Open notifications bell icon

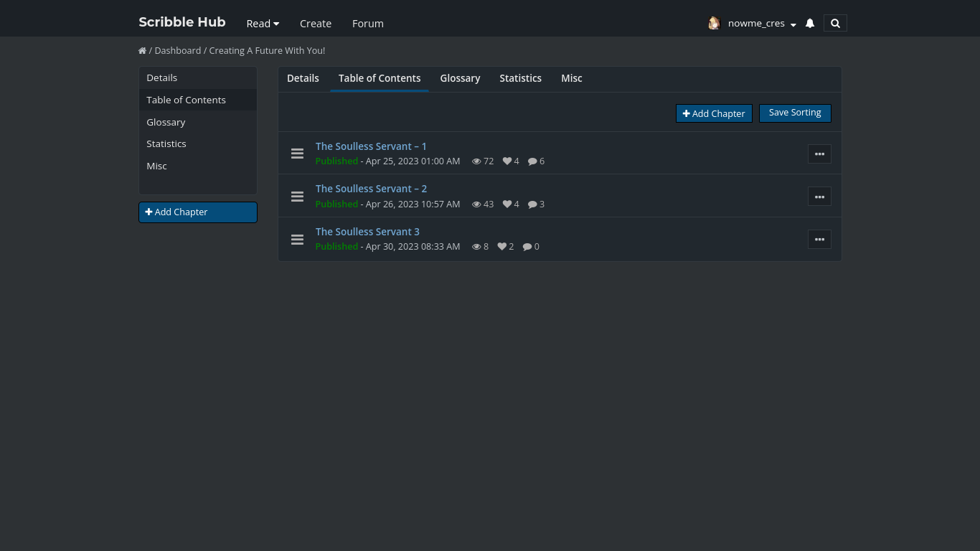(x=809, y=22)
